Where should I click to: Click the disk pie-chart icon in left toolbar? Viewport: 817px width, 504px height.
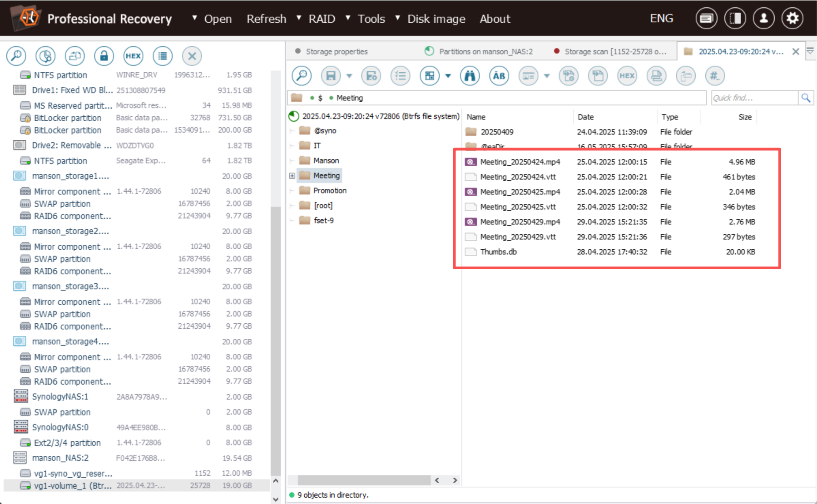[x=45, y=56]
